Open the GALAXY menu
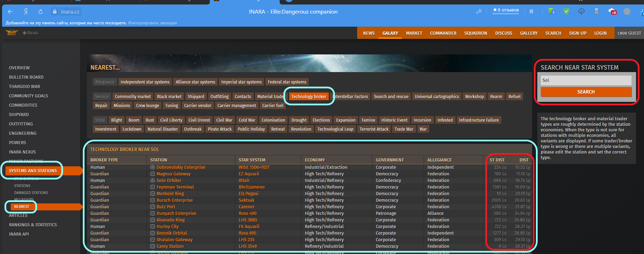This screenshot has height=254, width=644. pos(390,33)
